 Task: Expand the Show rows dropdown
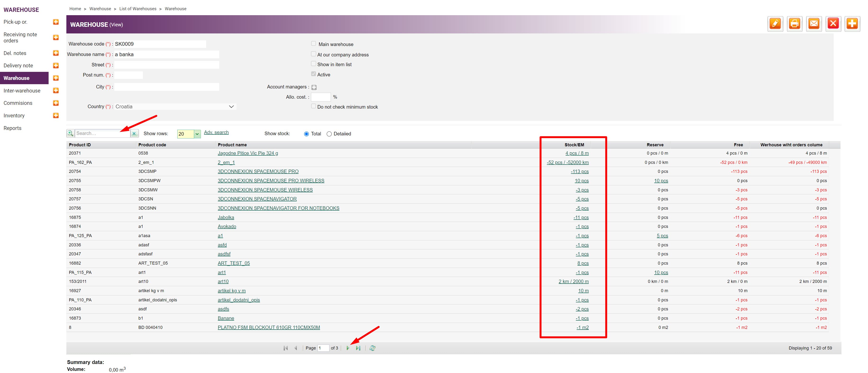[197, 134]
